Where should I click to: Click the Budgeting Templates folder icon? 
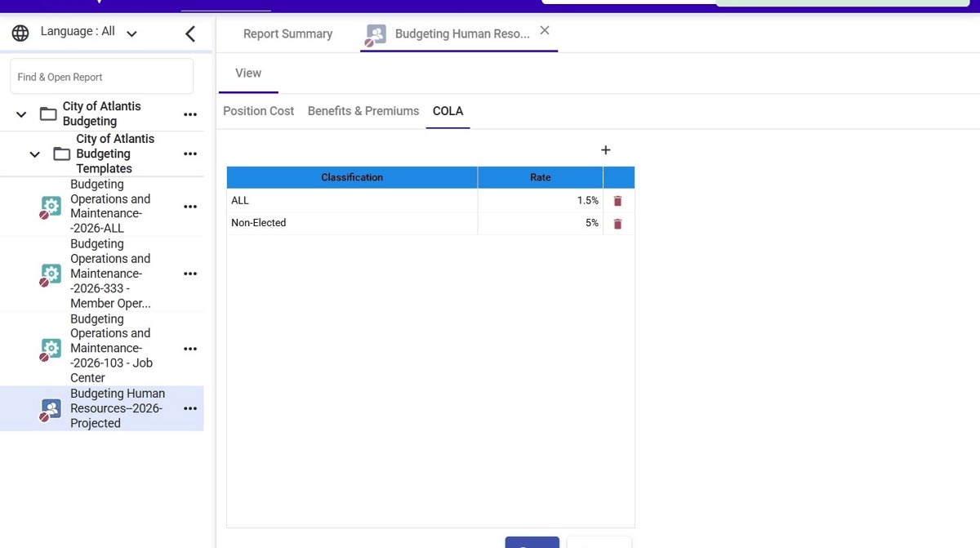tap(61, 154)
